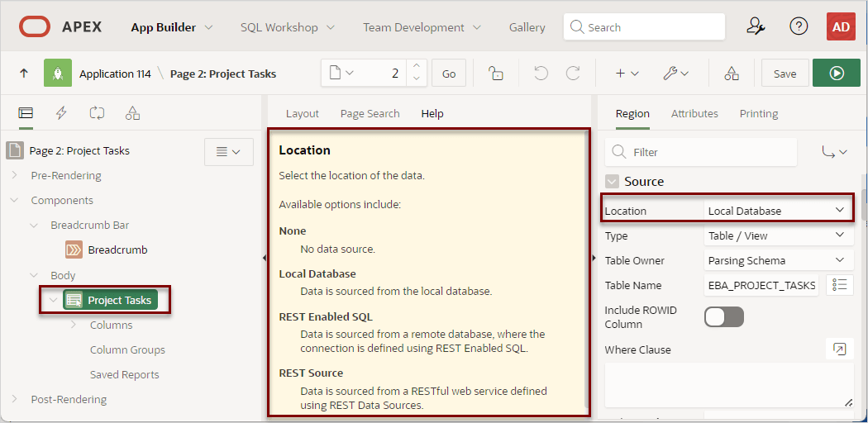Image resolution: width=868 pixels, height=423 pixels.
Task: Click the top Search input field
Action: (x=644, y=27)
